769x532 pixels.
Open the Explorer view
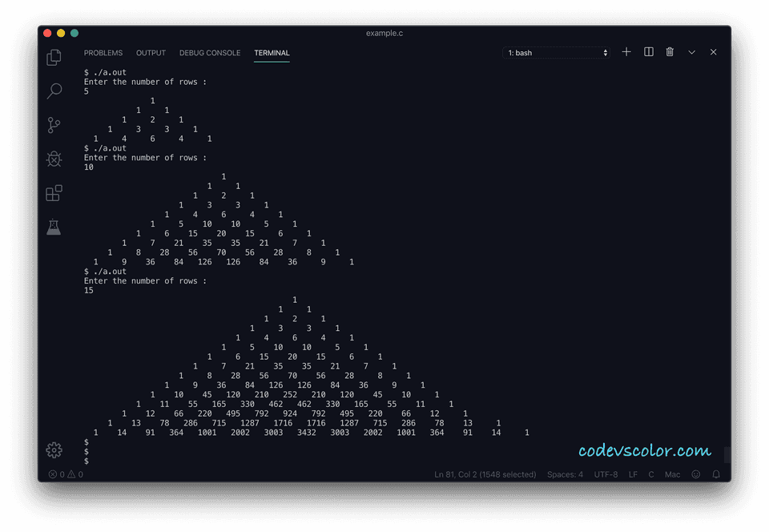coord(54,58)
